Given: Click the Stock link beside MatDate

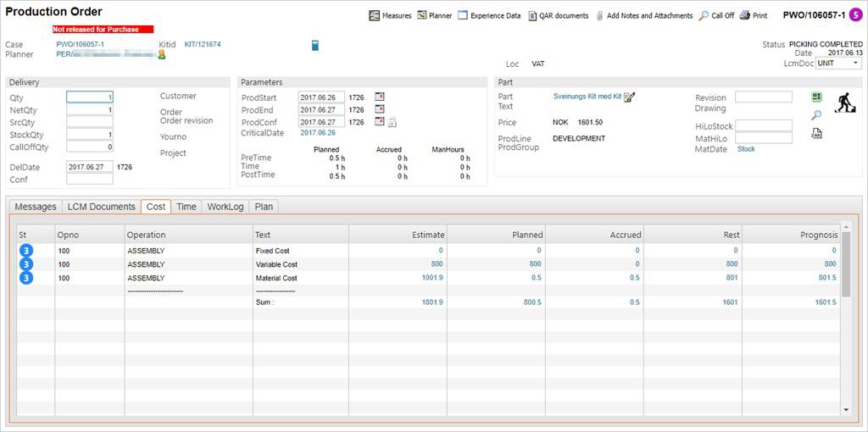Looking at the screenshot, I should pyautogui.click(x=746, y=149).
